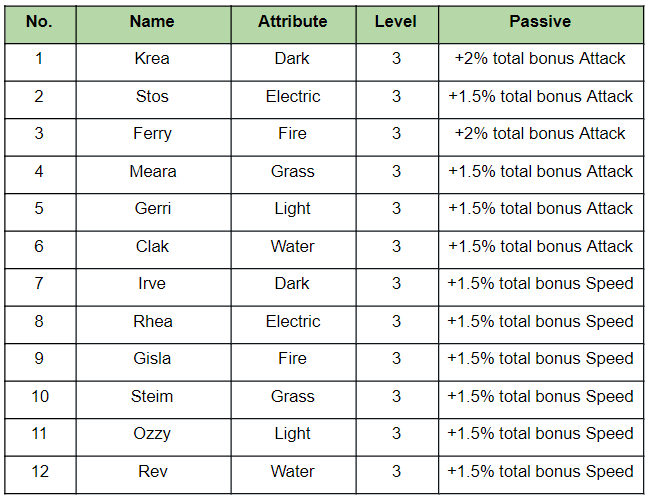
Task: Select Rhea's 'Electric' attribute cell
Action: pos(292,322)
